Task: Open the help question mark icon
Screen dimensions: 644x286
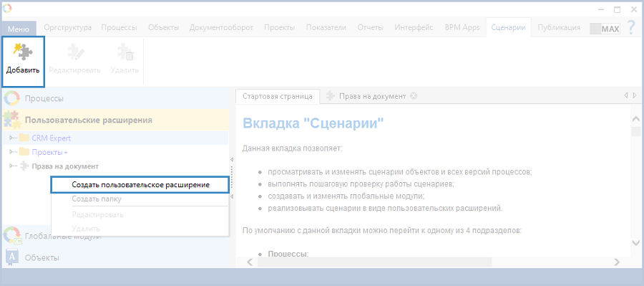Action: (632, 28)
